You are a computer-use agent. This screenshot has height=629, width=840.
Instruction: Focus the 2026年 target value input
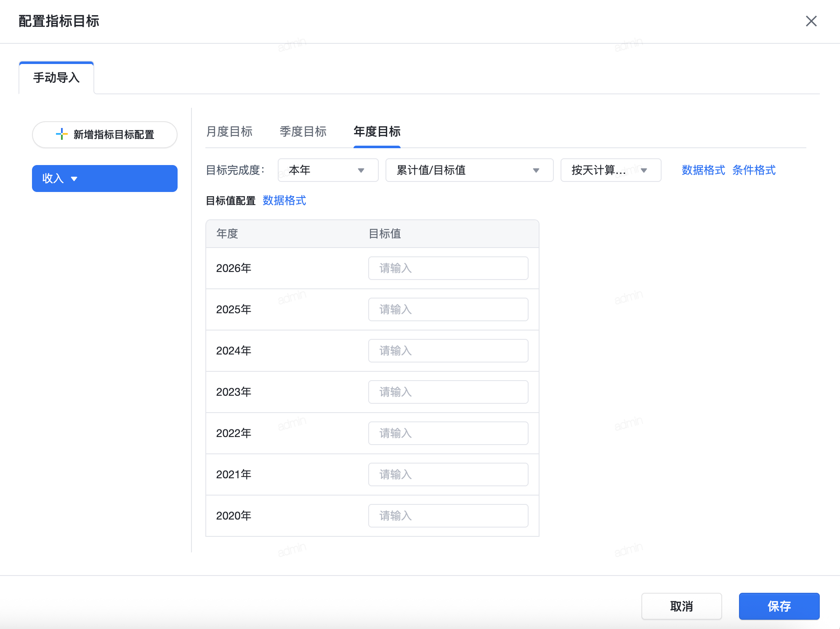point(448,268)
